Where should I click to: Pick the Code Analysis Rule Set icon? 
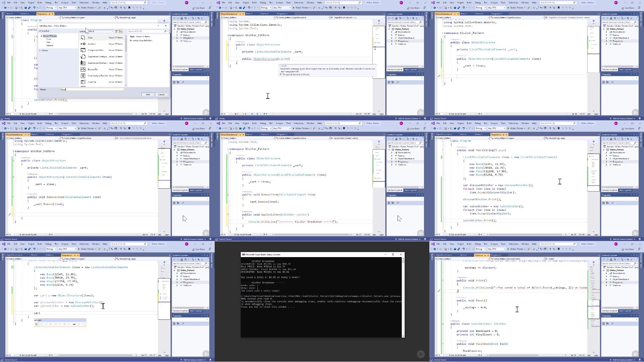[83, 76]
